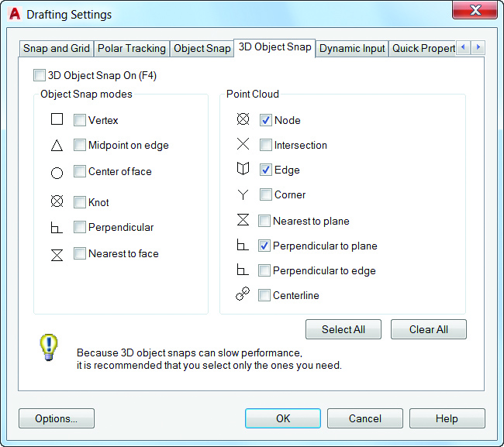The height and width of the screenshot is (447, 504).
Task: Switch to the Polar Tracking tab
Action: tap(132, 48)
